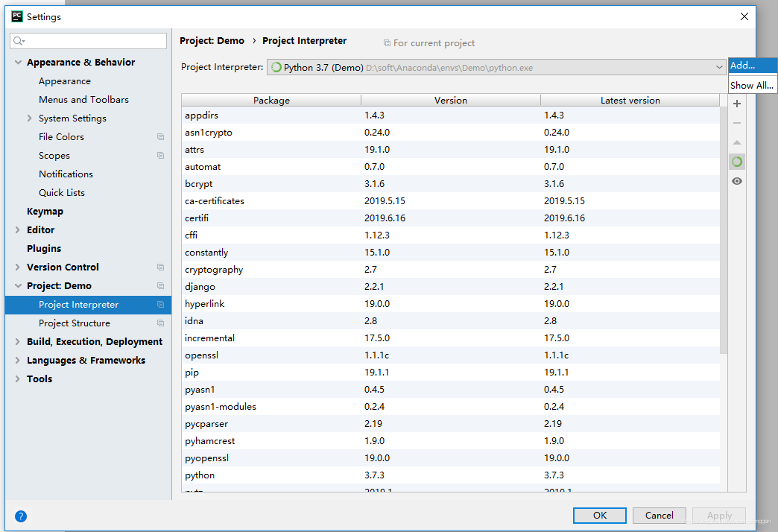Click the search magnifier icon in settings

(x=19, y=41)
